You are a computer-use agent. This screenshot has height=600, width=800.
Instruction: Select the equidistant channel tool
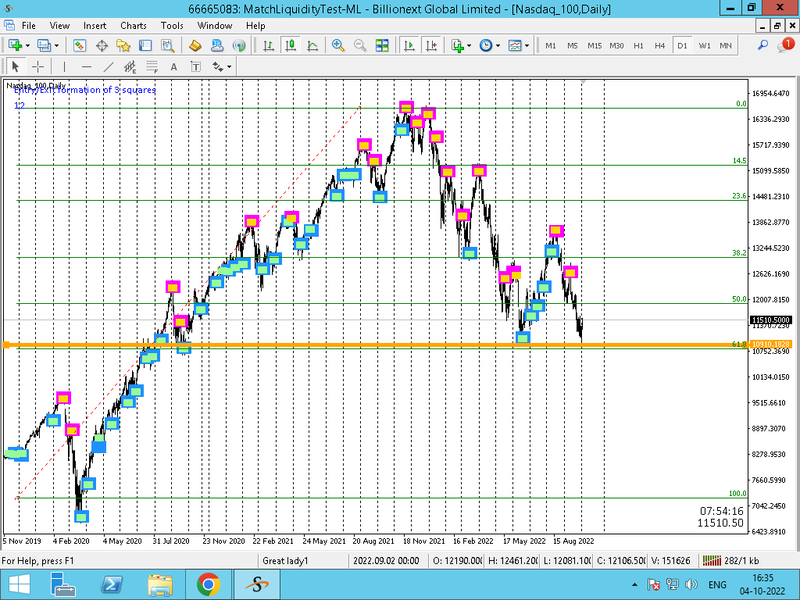click(x=130, y=67)
